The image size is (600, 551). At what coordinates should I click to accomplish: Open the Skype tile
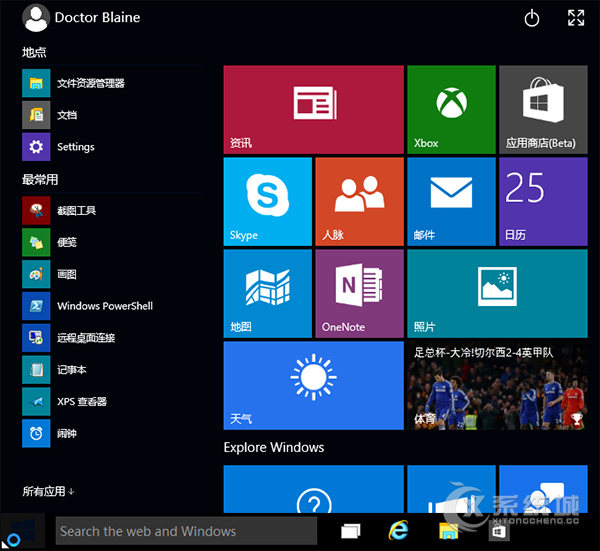click(267, 202)
